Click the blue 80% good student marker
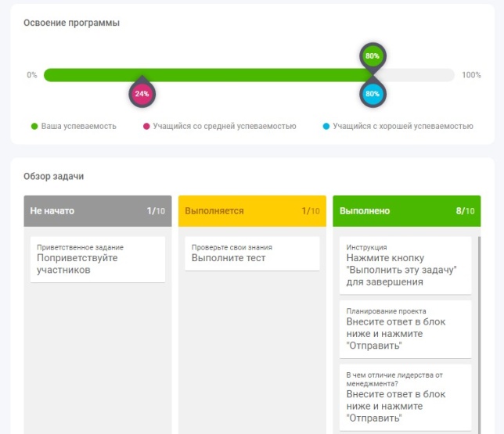The height and width of the screenshot is (434, 504). click(x=373, y=94)
